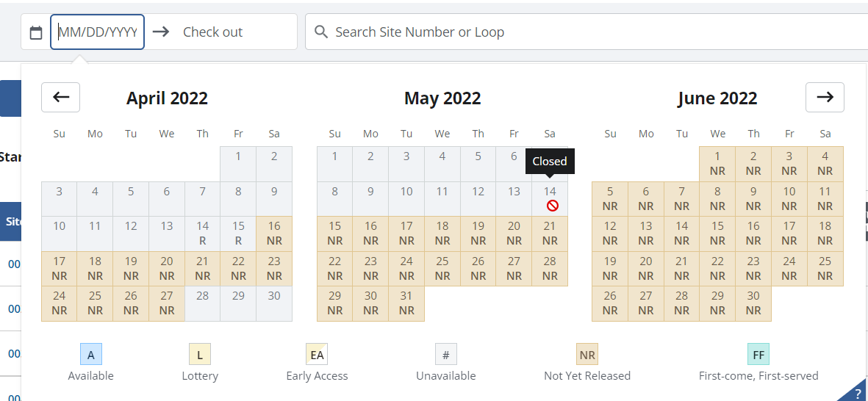Screen dimensions: 868x401
Task: Select April 14 reservable date
Action: (x=203, y=233)
